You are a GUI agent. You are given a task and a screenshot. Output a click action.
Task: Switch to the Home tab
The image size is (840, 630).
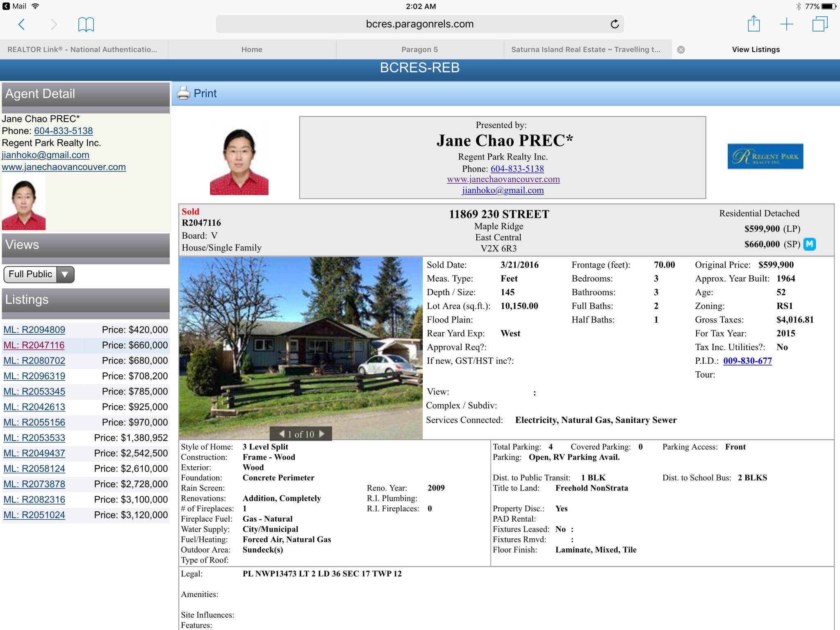(252, 50)
